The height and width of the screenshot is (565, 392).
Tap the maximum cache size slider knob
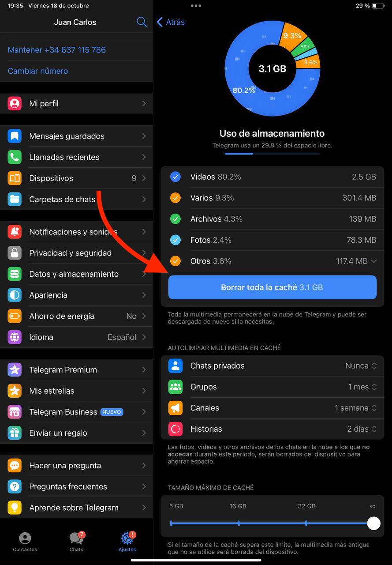(x=373, y=523)
